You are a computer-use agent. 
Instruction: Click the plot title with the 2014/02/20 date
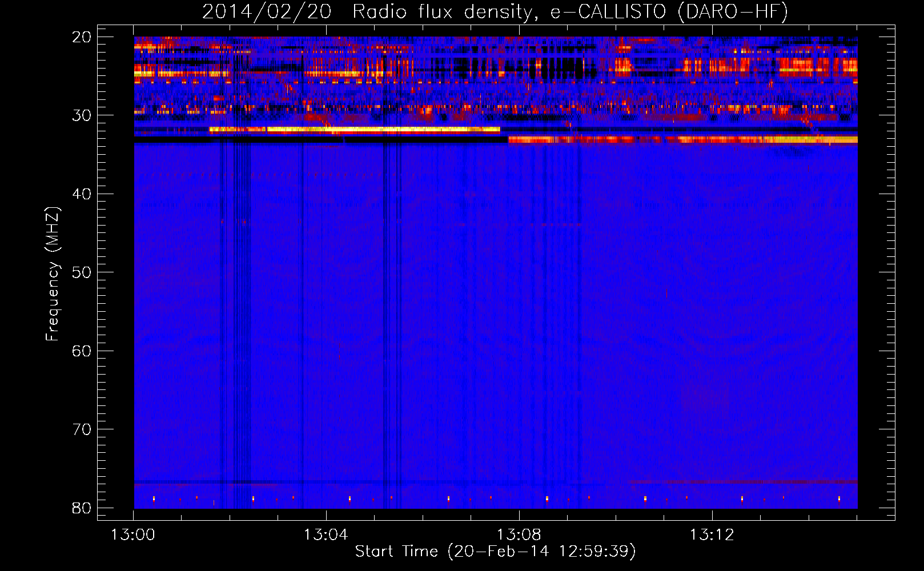pyautogui.click(x=495, y=11)
